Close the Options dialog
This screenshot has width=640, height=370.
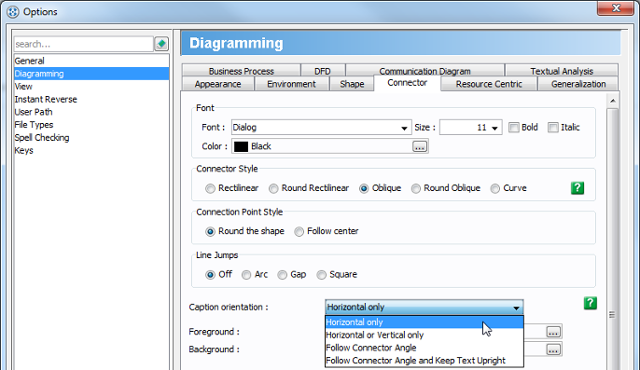click(616, 8)
